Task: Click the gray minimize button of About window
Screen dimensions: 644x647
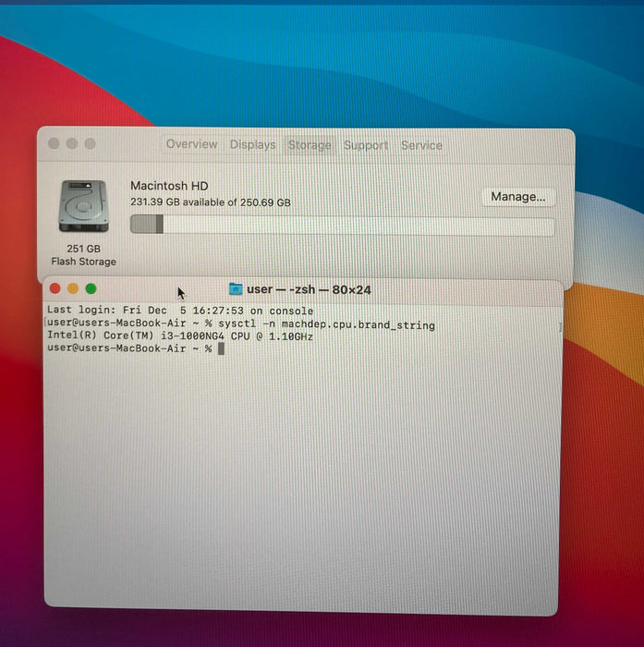Action: (x=72, y=143)
